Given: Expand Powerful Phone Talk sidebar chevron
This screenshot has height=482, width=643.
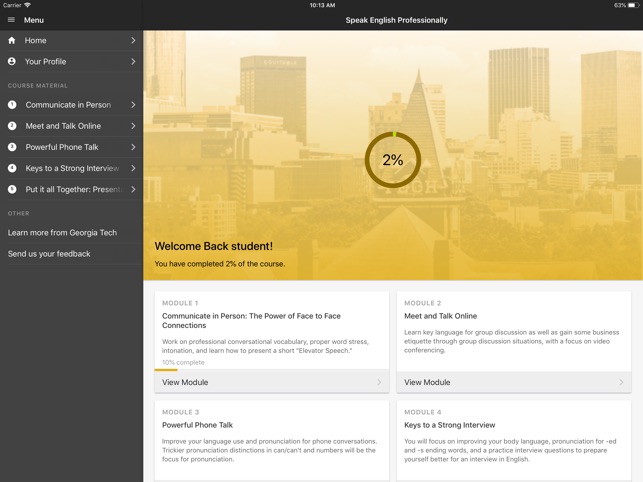Looking at the screenshot, I should pyautogui.click(x=133, y=147).
